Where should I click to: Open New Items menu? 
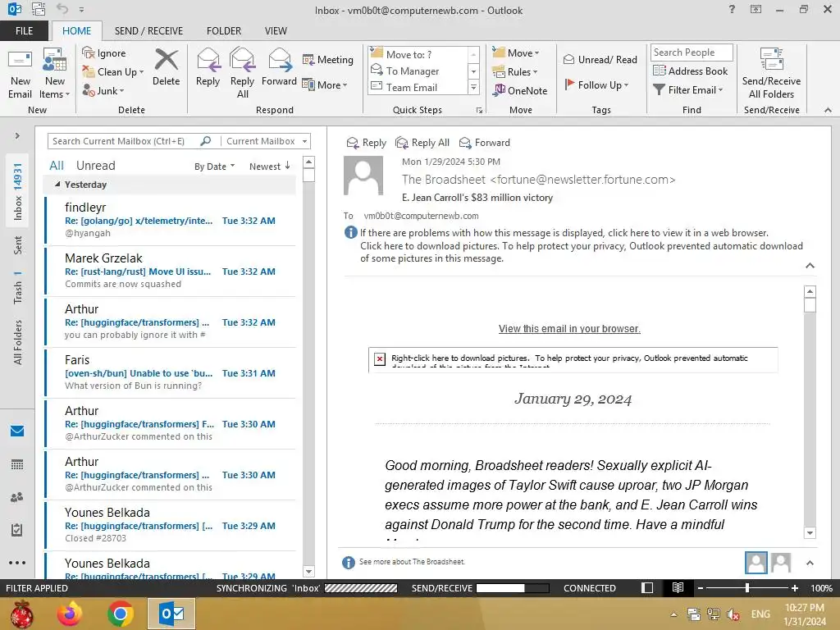(x=55, y=73)
